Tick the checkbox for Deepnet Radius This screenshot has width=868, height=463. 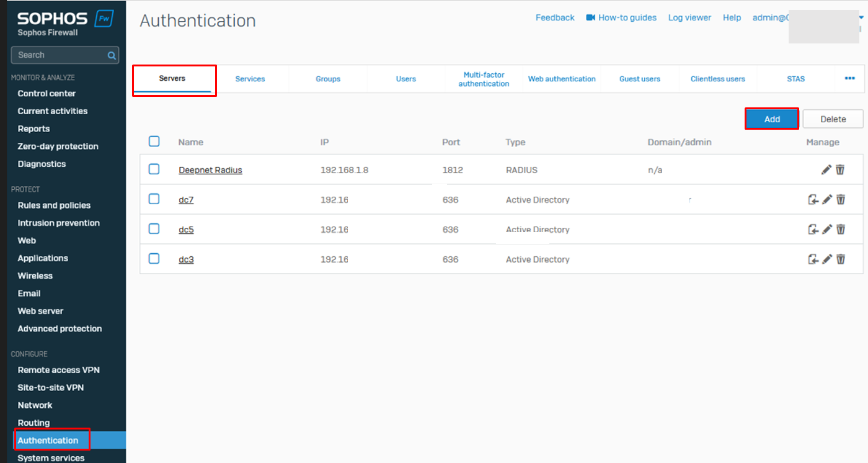(x=154, y=169)
